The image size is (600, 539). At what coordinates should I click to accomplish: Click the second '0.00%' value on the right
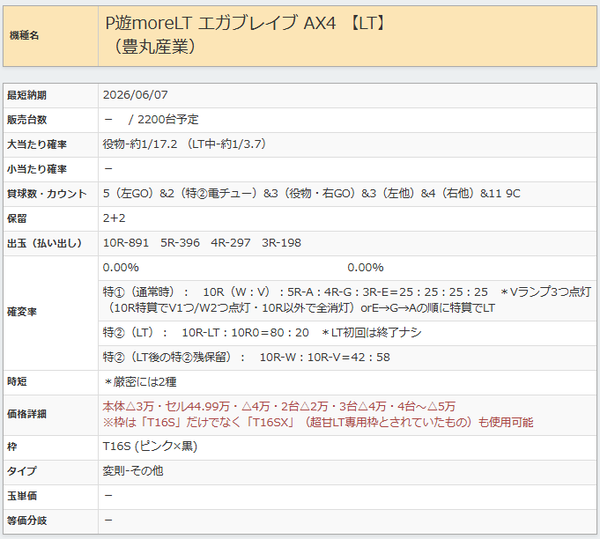tap(365, 267)
